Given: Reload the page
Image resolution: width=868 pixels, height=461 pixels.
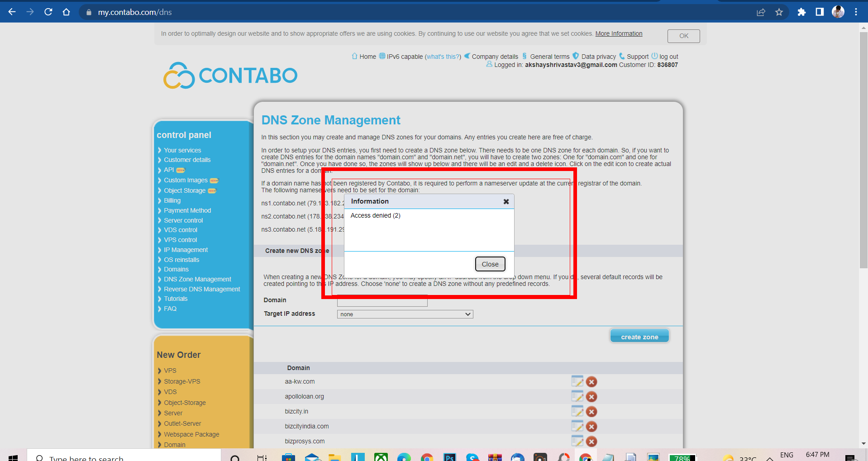Looking at the screenshot, I should (x=48, y=12).
